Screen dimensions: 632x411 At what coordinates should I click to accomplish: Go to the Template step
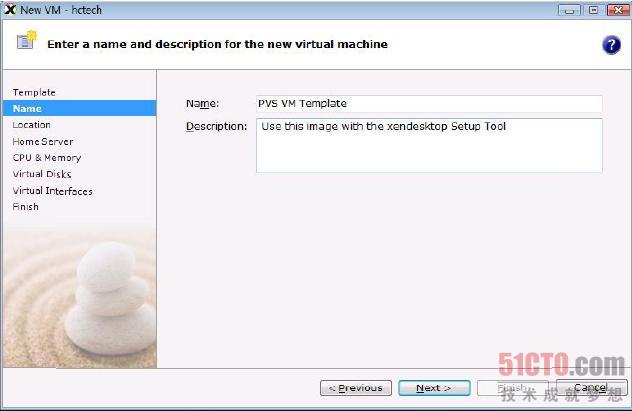click(34, 92)
